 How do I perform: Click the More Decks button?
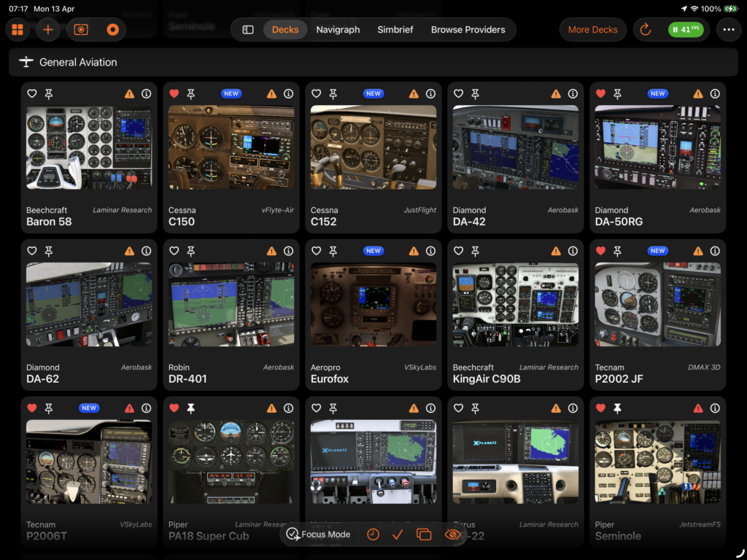coord(592,30)
